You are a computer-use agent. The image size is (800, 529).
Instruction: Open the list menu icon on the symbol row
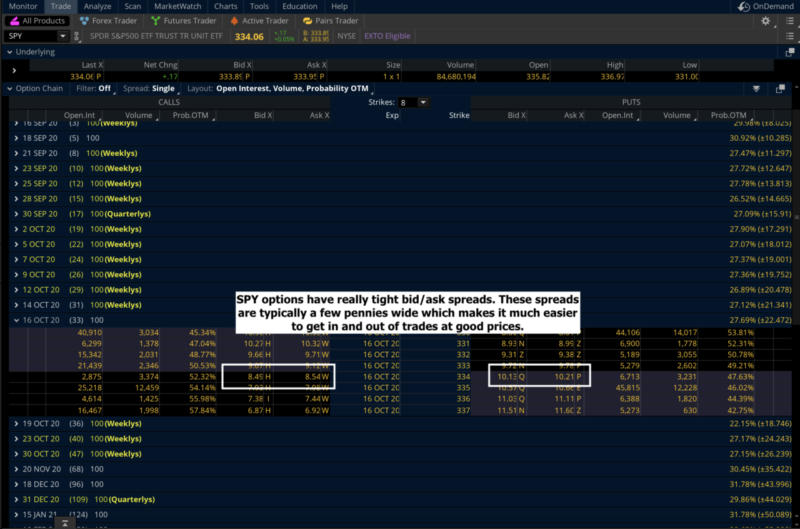click(x=790, y=36)
